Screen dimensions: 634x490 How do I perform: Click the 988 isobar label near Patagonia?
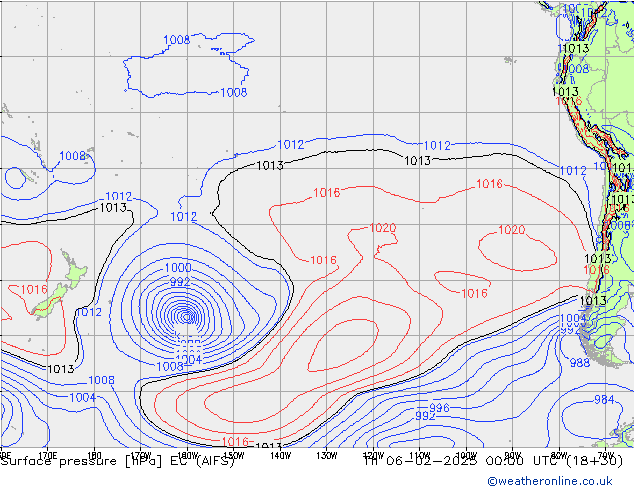point(580,363)
